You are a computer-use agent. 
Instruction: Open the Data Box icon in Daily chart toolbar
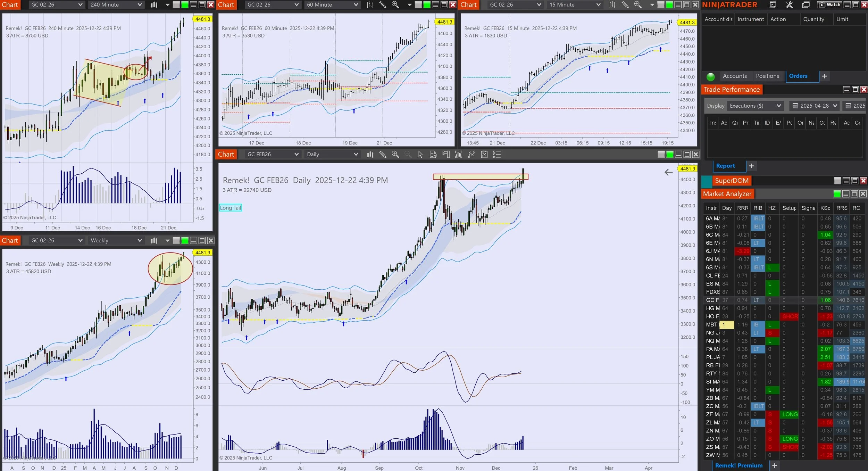pyautogui.click(x=433, y=155)
